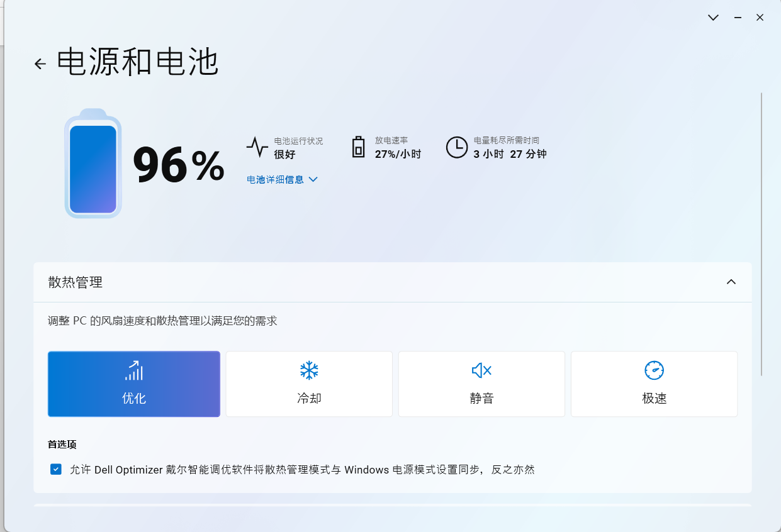Uncheck the Dell Optimizer sync checkbox
The height and width of the screenshot is (532, 781).
(x=56, y=469)
